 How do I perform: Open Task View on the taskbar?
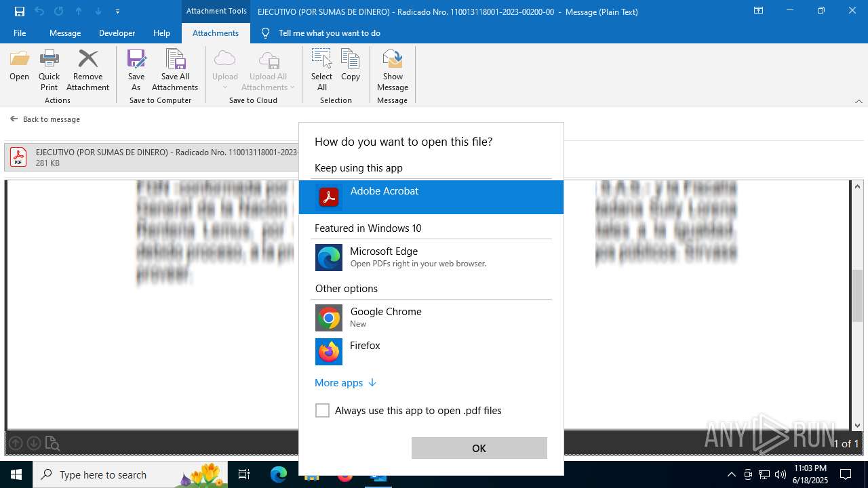[x=244, y=474]
